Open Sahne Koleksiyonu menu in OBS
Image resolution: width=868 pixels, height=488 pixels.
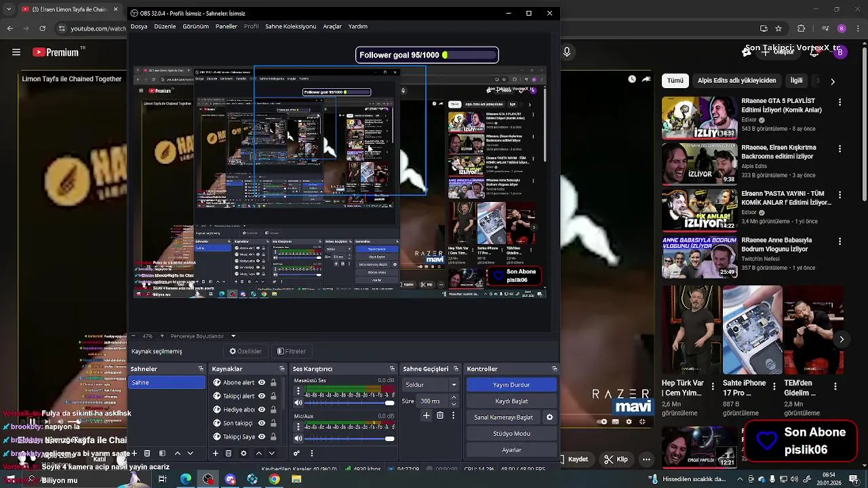coord(291,26)
